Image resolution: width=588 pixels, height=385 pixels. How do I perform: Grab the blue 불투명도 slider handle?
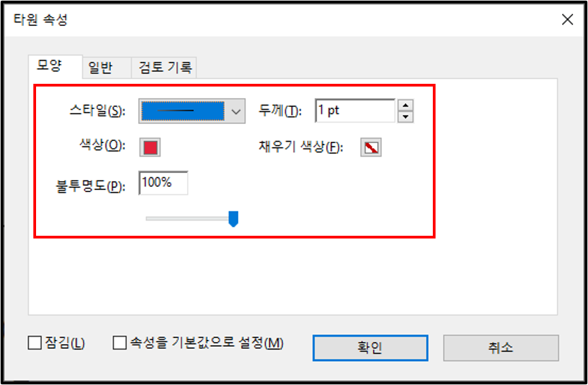(233, 219)
